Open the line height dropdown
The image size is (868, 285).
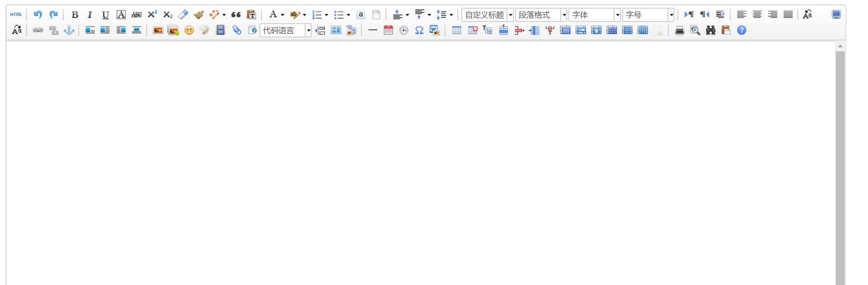[451, 15]
